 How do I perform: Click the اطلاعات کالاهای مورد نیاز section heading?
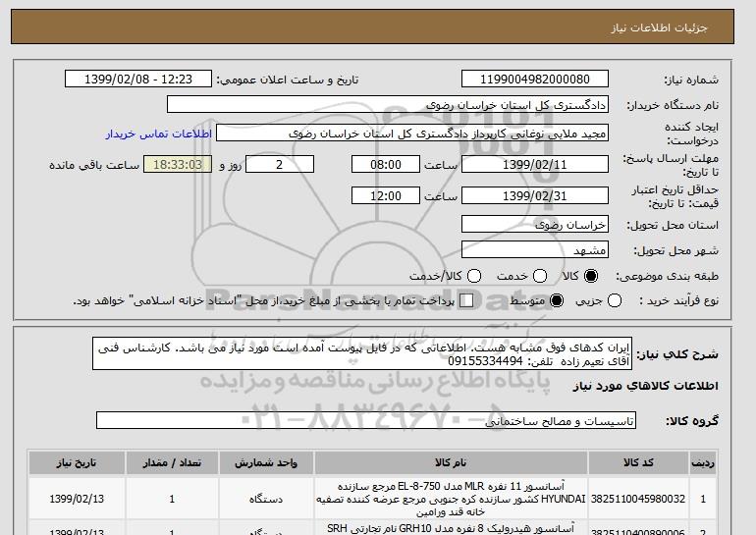click(x=646, y=386)
